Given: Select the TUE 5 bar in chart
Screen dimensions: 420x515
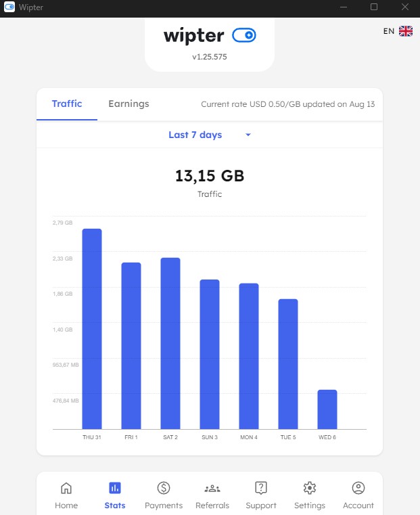Looking at the screenshot, I should click(288, 364).
